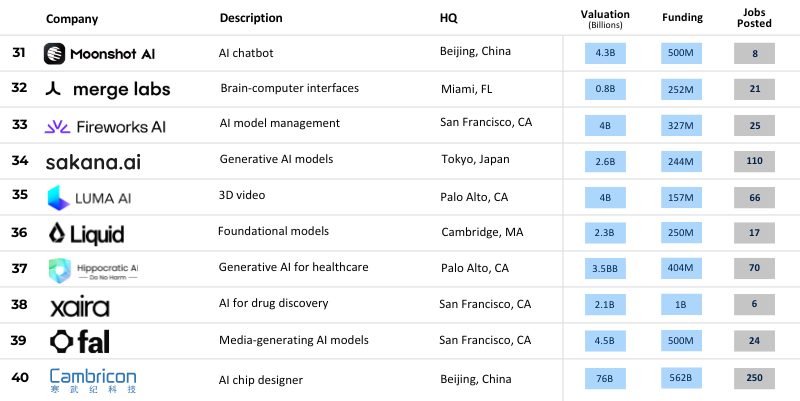This screenshot has width=800, height=401.
Task: Click the Valuation column header
Action: [x=606, y=18]
